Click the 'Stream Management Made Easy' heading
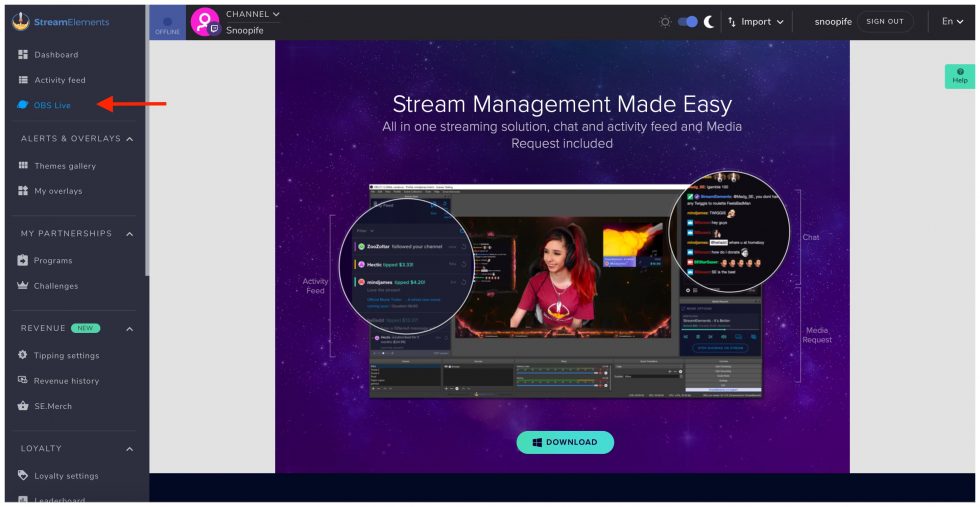Screen dimensions: 980x507 [x=562, y=104]
